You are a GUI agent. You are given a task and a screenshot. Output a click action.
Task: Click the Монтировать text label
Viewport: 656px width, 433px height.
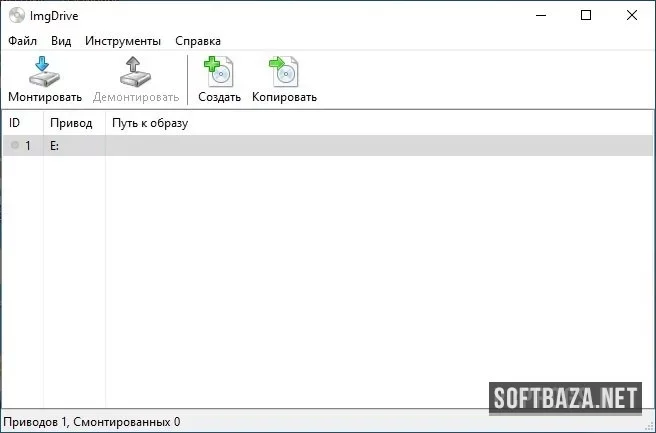(45, 97)
